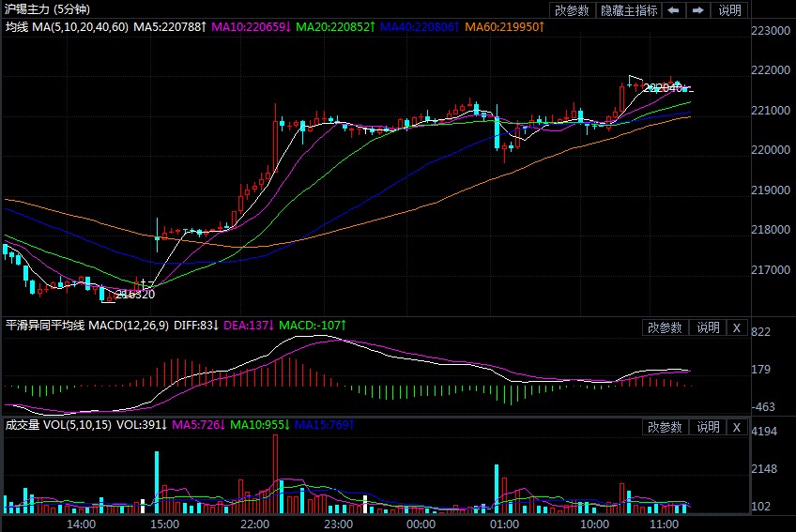Click the 均线 MA(5,10,20,40,60) indicator label
This screenshot has height=532, width=796.
67,27
